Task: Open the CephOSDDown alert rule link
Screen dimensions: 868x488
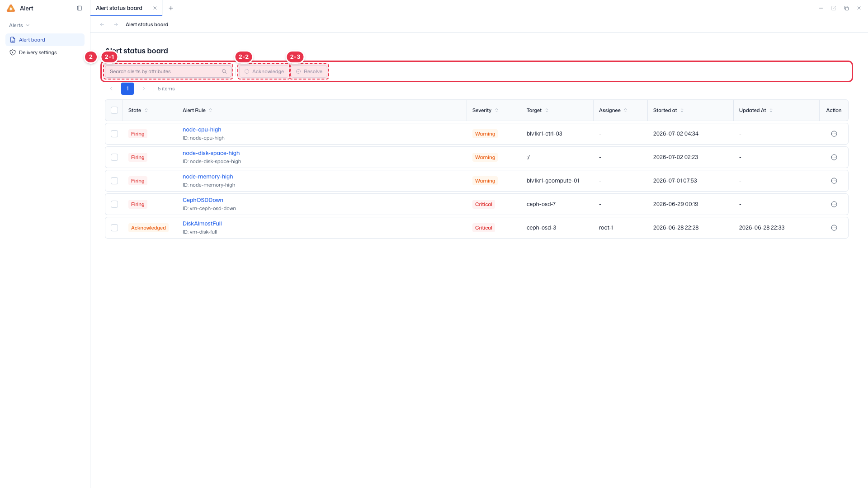Action: click(203, 200)
